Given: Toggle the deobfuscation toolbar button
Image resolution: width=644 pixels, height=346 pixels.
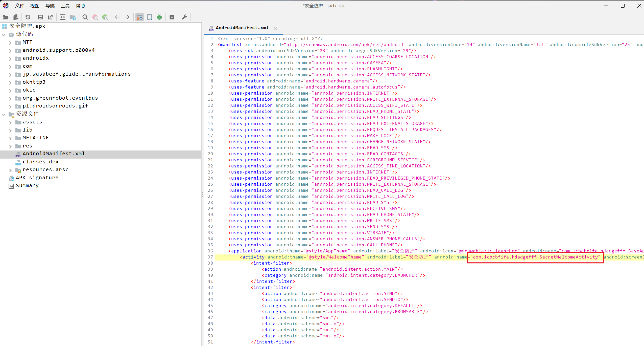Looking at the screenshot, I should click(x=139, y=17).
